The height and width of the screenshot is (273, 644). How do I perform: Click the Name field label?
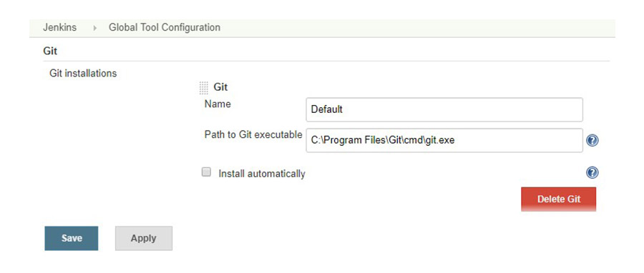tap(218, 104)
